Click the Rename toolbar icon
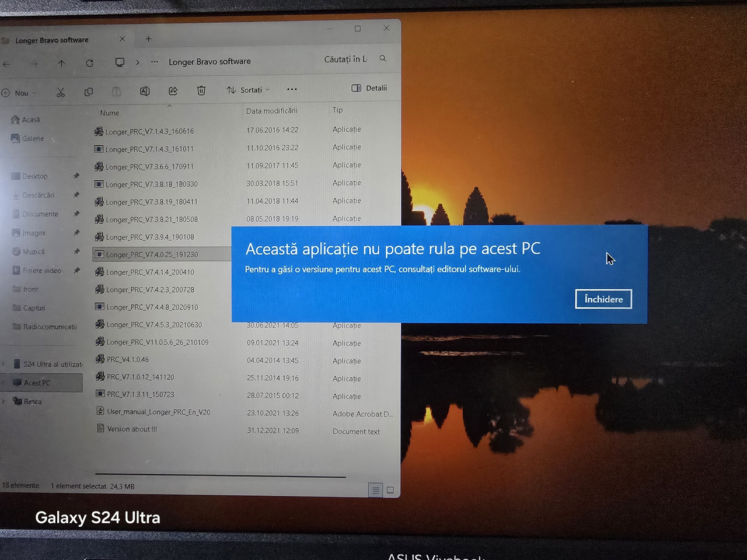The image size is (747, 560). [x=145, y=91]
